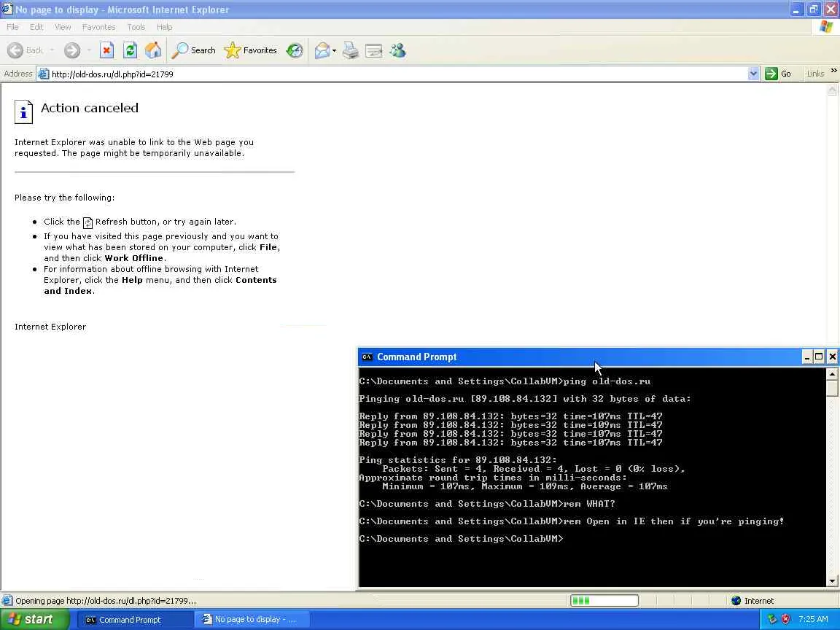
Task: Switch to No page to display taskbar button
Action: [x=252, y=620]
